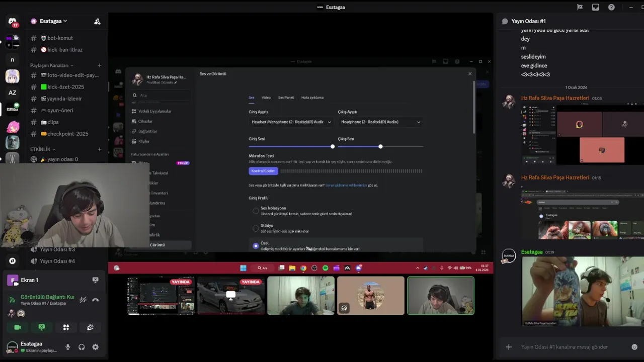Screen dimensions: 644x362
Task: Focus the Yayın Odası #1 message input
Action: (x=571, y=347)
